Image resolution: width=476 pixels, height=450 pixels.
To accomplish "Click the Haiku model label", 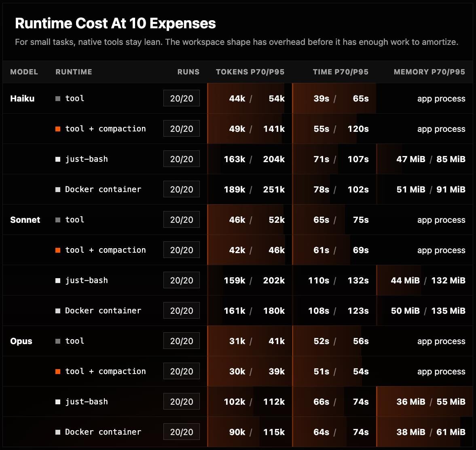I will pos(22,98).
